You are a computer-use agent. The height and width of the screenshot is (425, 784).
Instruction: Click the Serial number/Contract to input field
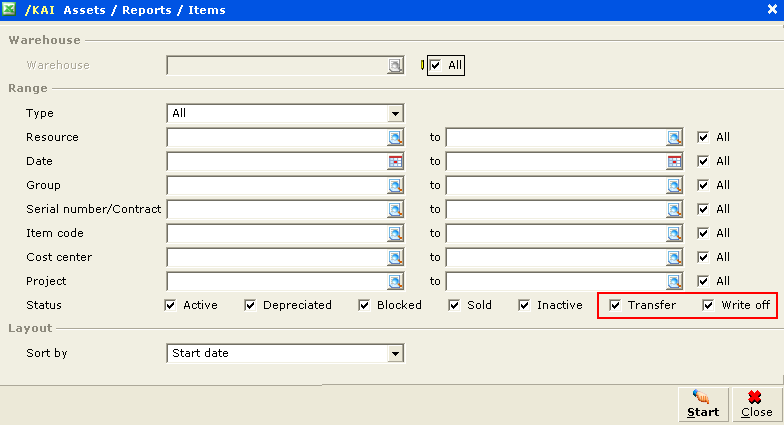556,210
